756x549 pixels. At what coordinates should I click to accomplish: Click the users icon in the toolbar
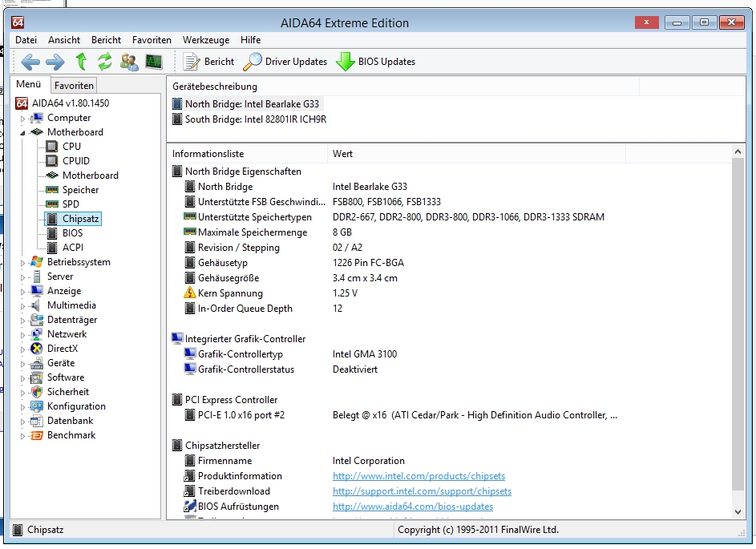[x=129, y=62]
